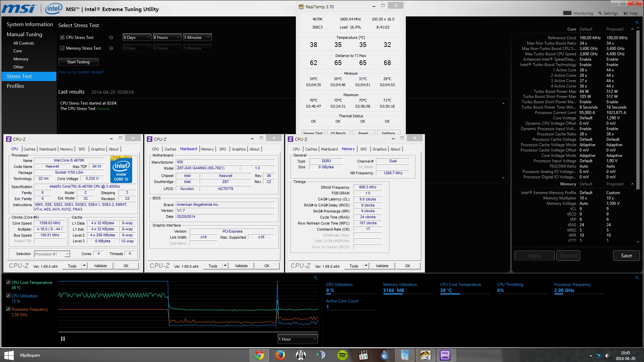Open Profiles in XTU sidebar
This screenshot has width=644, height=362.
point(15,86)
